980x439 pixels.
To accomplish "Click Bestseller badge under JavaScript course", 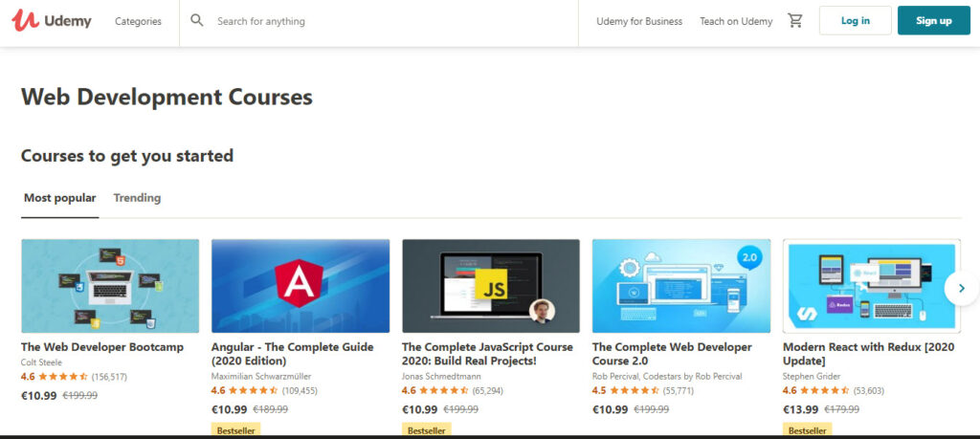I will click(426, 429).
